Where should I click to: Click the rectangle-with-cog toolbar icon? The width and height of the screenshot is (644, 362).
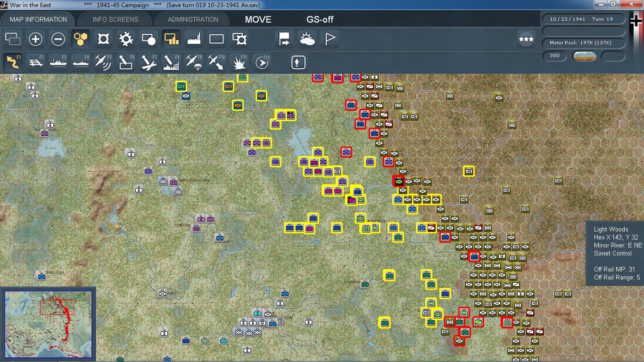click(239, 39)
